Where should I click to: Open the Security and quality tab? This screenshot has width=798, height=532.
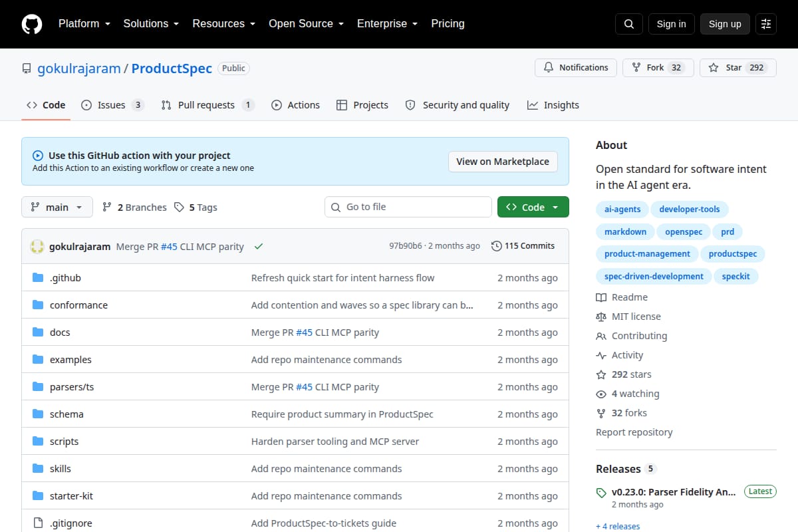458,105
